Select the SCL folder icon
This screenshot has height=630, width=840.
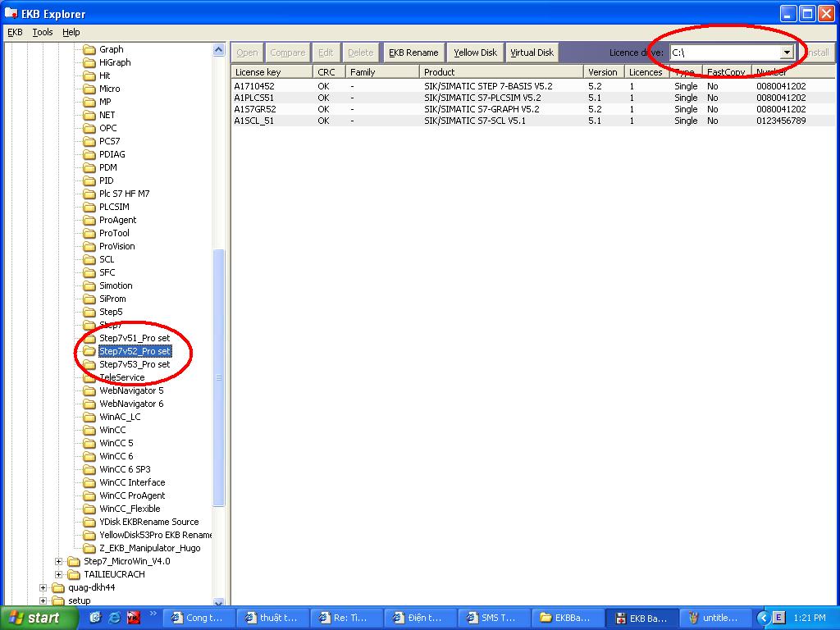click(89, 259)
